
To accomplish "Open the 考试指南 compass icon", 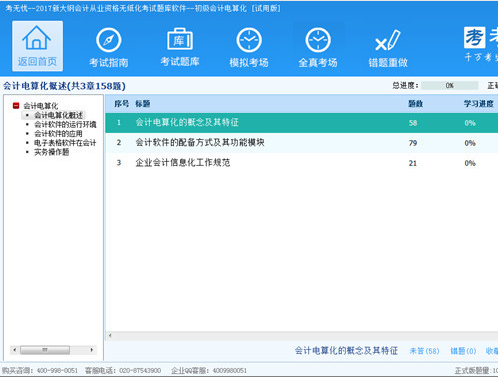I will tap(109, 47).
